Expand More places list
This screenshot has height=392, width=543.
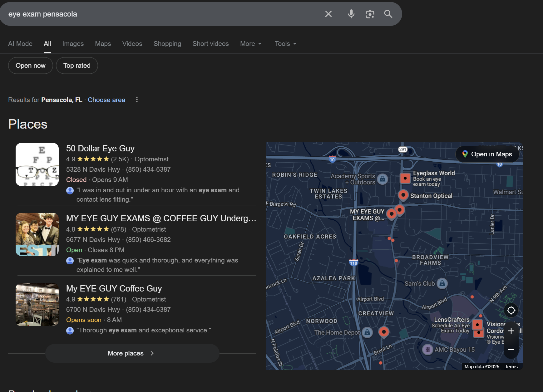click(132, 353)
